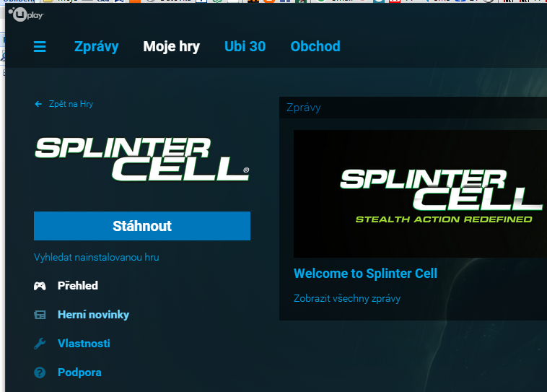Switch to the Zprávy tab
Screen dimensions: 547x392
coord(96,47)
